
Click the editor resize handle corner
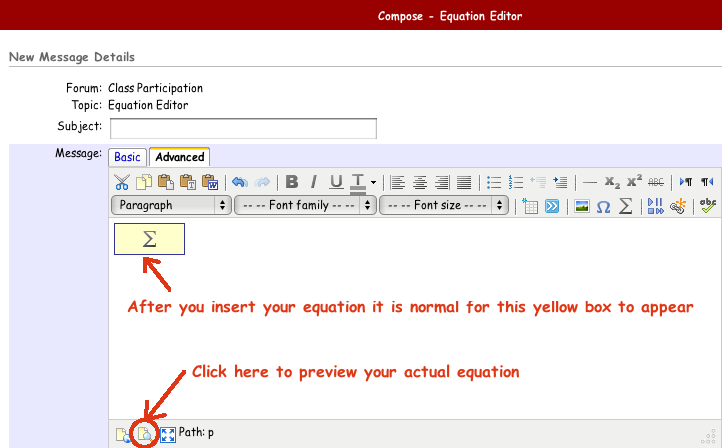(710, 436)
